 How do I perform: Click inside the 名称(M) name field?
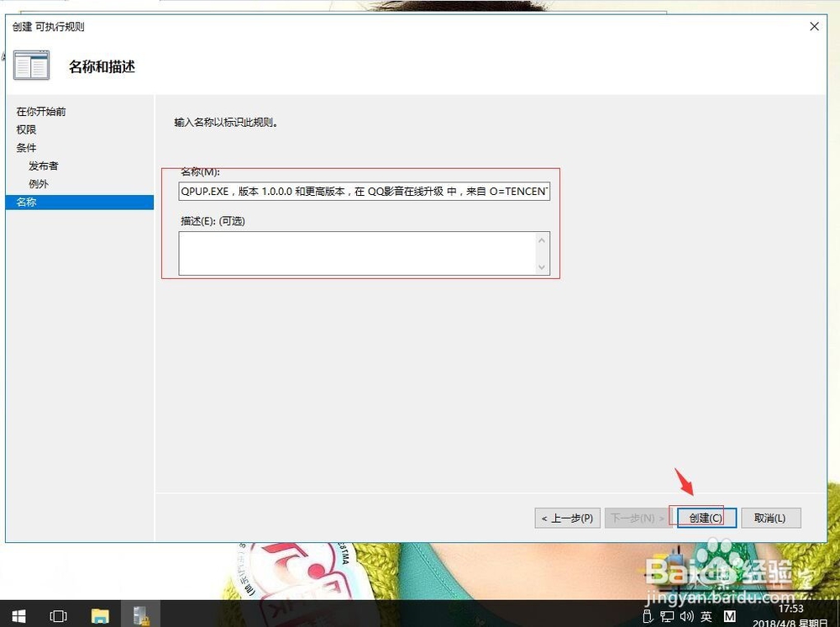pyautogui.click(x=361, y=191)
